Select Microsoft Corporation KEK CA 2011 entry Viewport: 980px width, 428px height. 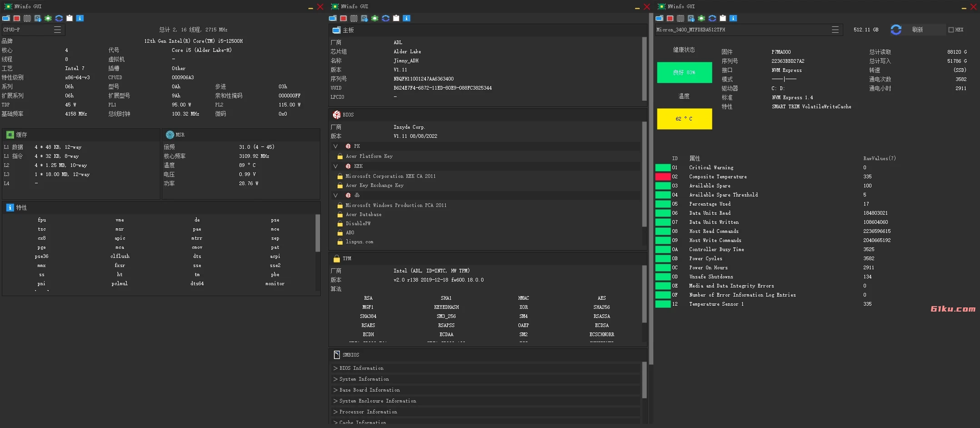point(390,176)
